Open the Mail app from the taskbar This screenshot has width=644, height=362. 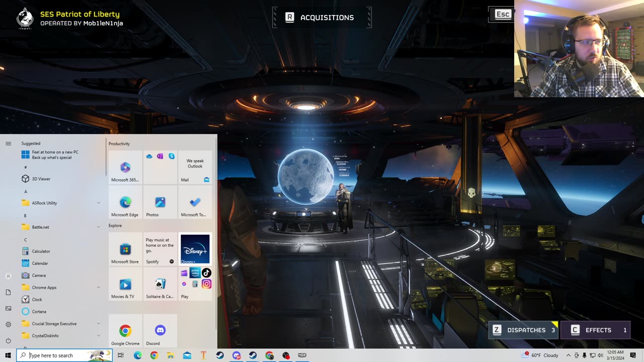(187, 355)
